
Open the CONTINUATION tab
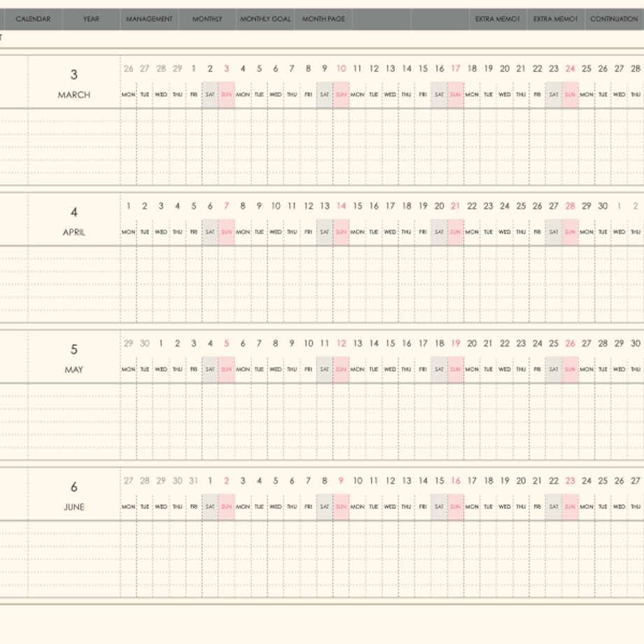(x=615, y=19)
